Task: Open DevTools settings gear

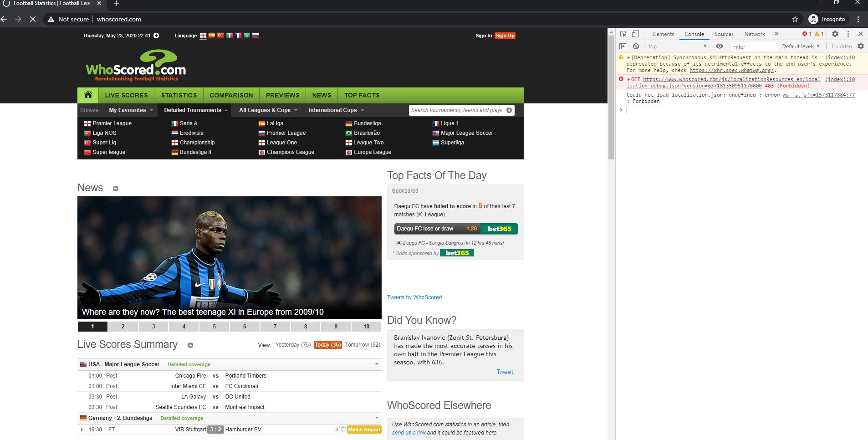Action: (835, 34)
